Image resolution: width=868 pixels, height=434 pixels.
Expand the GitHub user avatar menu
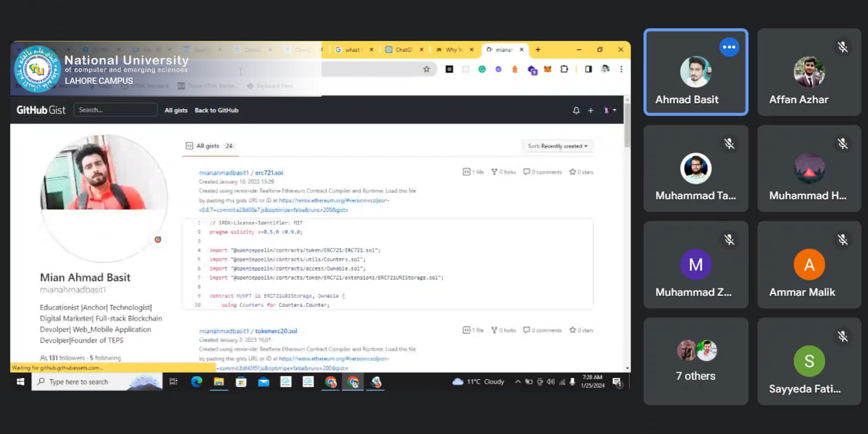point(609,110)
